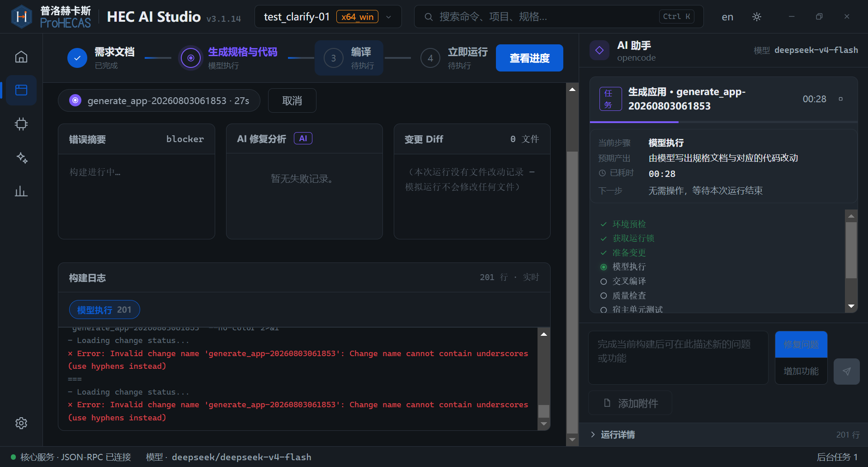Open the 生成规格与代码 step tab

coord(229,58)
